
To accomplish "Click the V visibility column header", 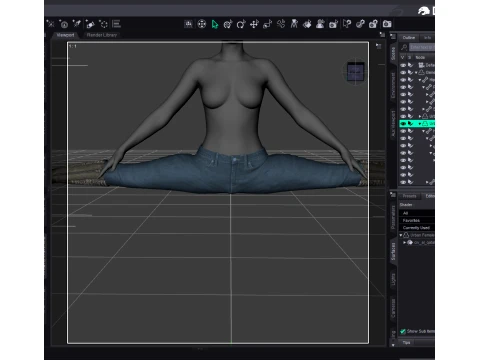I will click(403, 57).
